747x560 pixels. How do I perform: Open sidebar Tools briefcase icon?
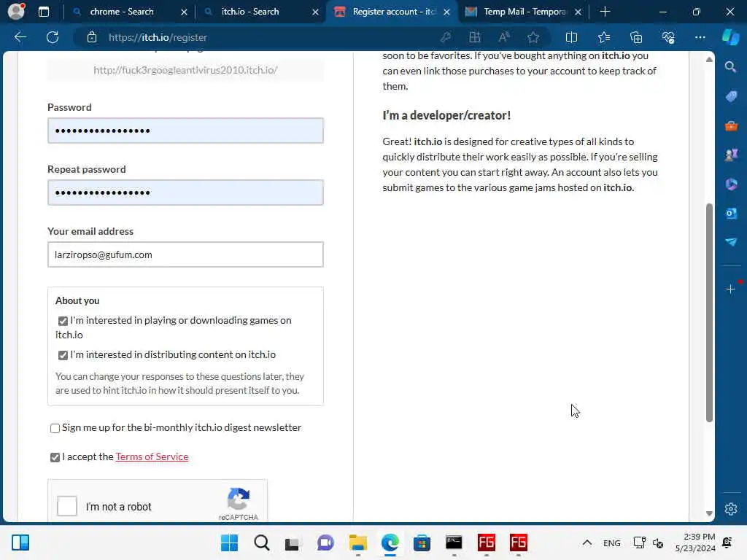731,125
